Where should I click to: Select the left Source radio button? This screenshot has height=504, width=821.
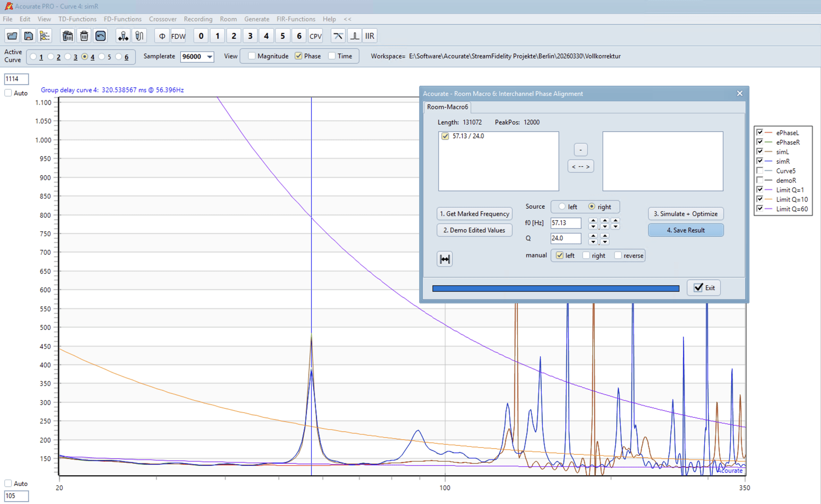point(562,207)
